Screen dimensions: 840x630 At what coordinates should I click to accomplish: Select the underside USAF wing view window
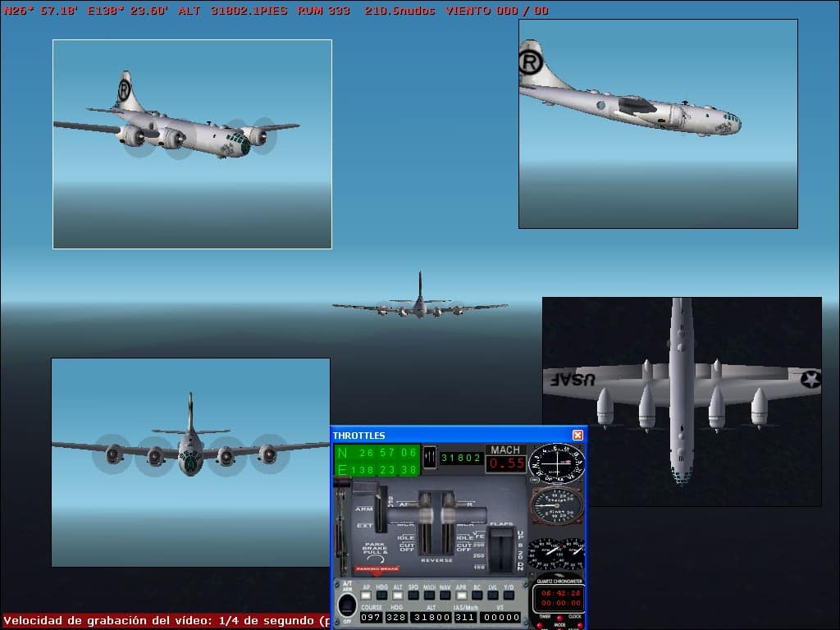point(682,401)
